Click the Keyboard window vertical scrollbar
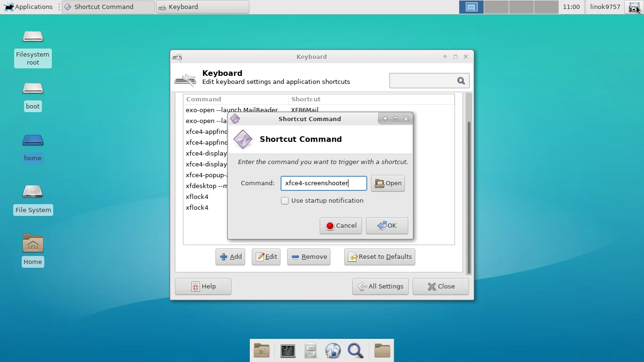 (469, 198)
